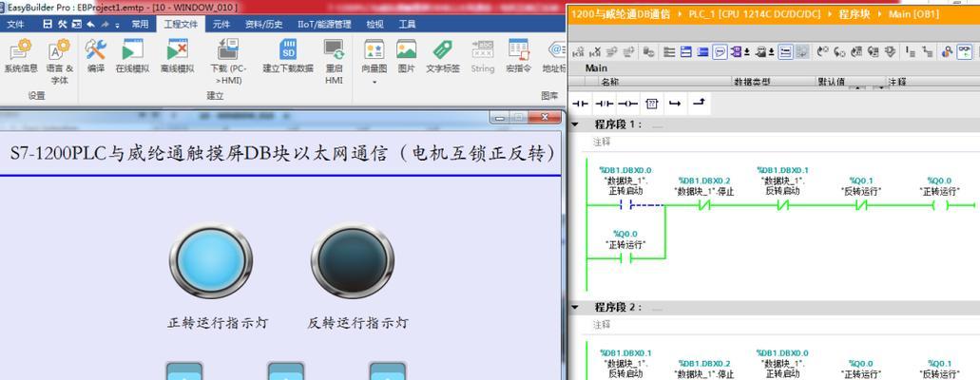Image resolution: width=980 pixels, height=380 pixels.
Task: Select the 反转运行指示灯 text label
Action: tap(357, 323)
